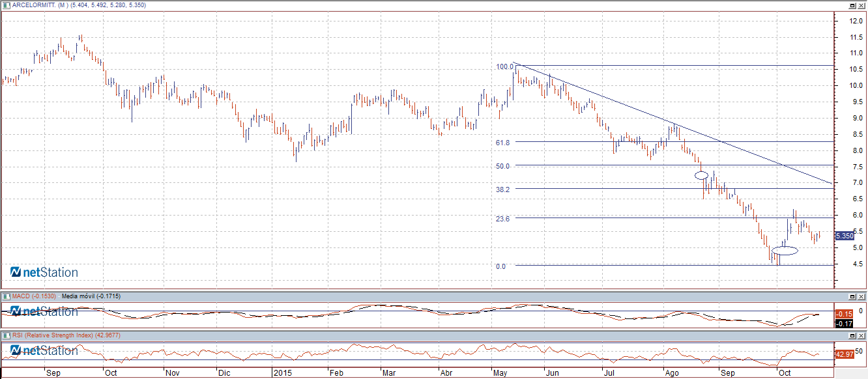Click the 5.350 current price tag

coord(844,236)
